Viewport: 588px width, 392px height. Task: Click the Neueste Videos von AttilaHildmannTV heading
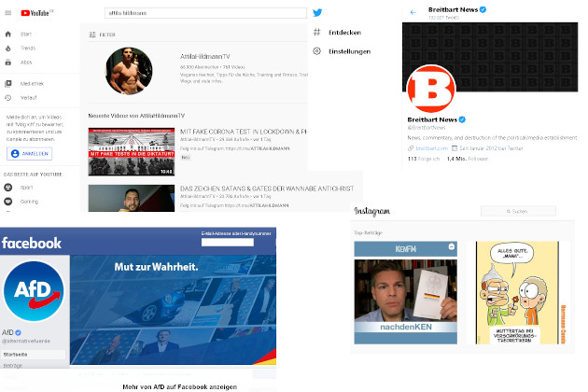pos(136,116)
